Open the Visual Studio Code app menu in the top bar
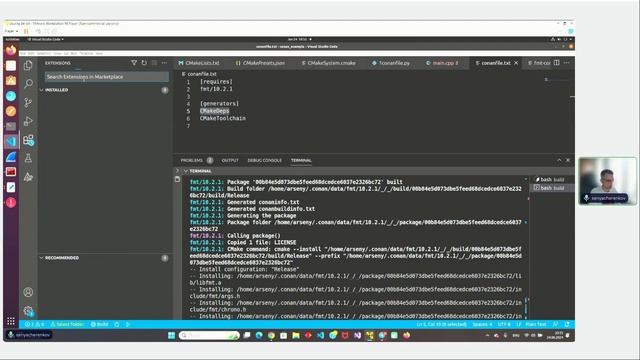The image size is (640, 360). (x=45, y=39)
